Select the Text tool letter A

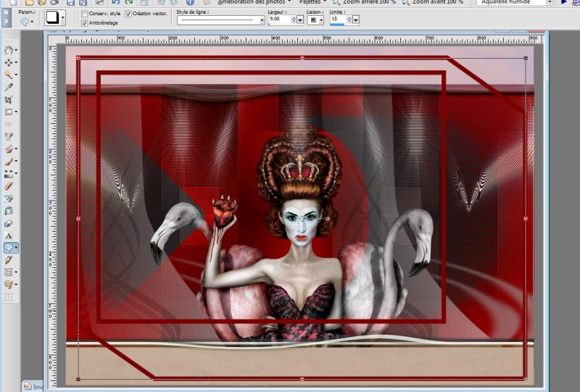pyautogui.click(x=9, y=235)
